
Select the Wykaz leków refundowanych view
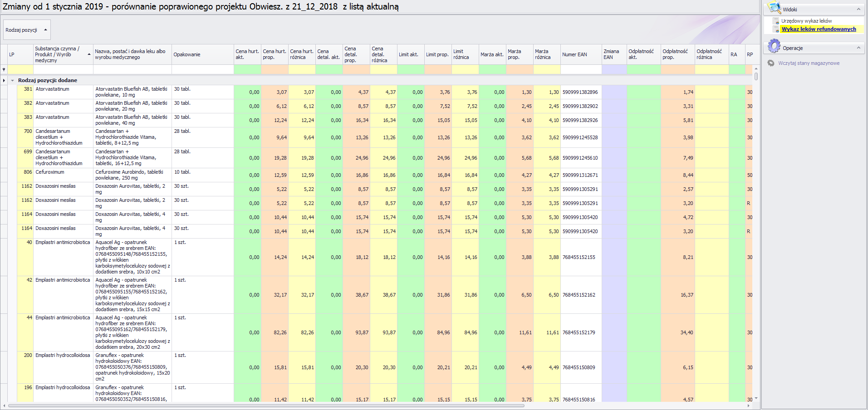coord(819,29)
